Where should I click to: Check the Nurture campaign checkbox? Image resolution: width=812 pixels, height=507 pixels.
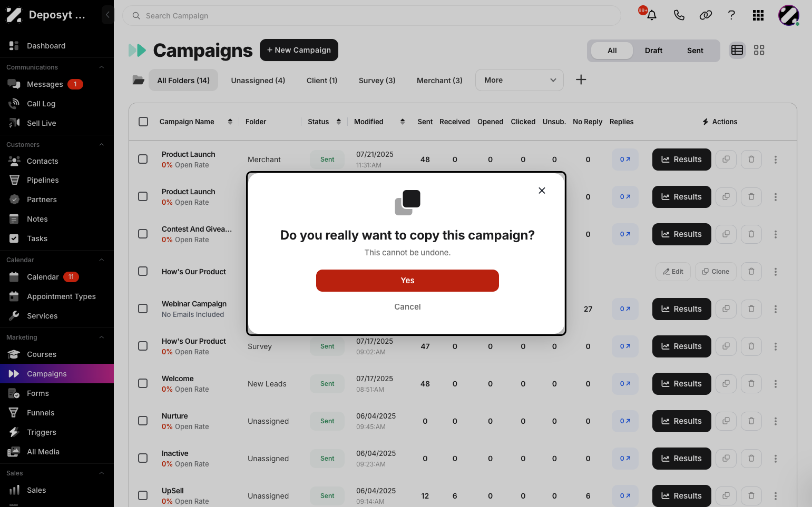pyautogui.click(x=143, y=421)
